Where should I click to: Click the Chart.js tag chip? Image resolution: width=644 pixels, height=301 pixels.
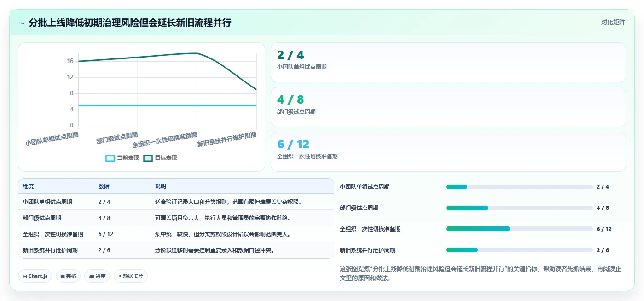coord(35,276)
